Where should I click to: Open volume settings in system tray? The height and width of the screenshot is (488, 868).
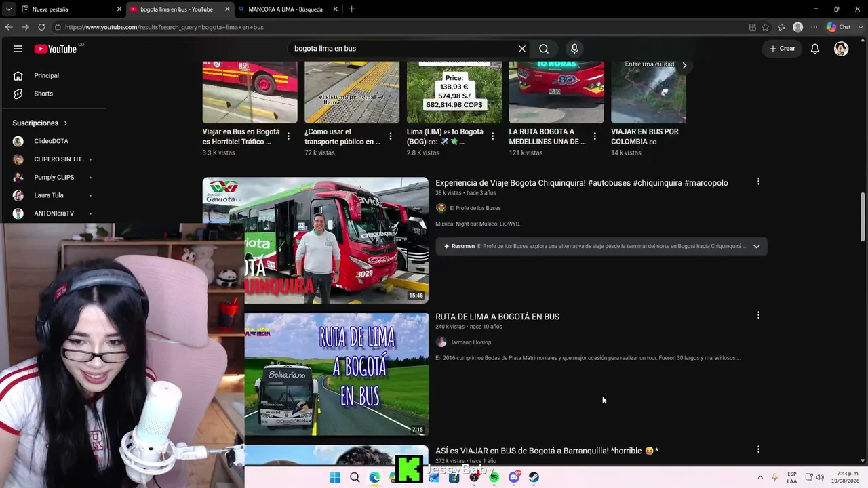coord(820,477)
